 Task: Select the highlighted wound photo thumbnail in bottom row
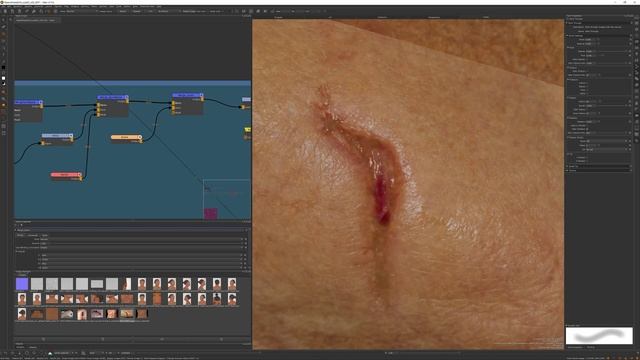point(127,313)
